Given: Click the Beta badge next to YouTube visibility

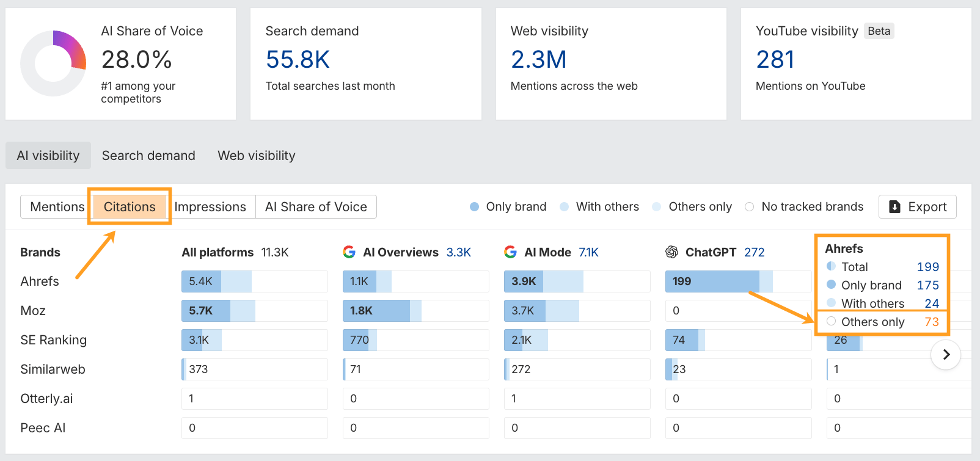Looking at the screenshot, I should [x=879, y=31].
